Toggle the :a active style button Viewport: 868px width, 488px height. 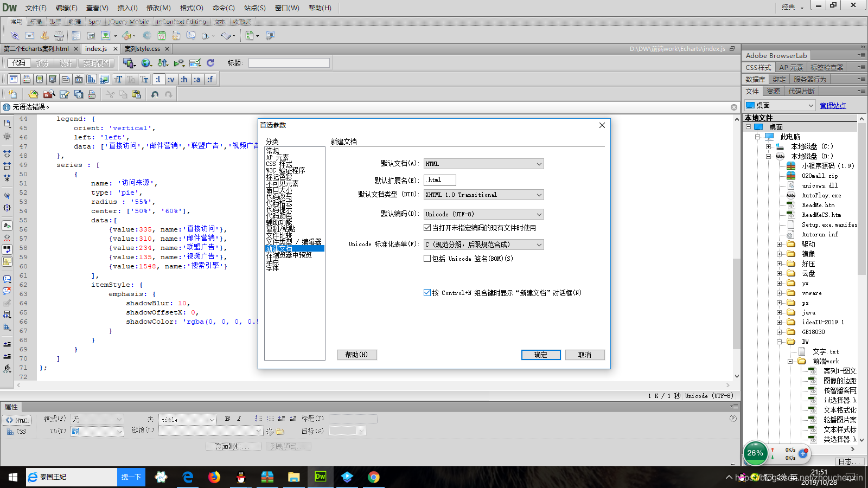point(197,79)
